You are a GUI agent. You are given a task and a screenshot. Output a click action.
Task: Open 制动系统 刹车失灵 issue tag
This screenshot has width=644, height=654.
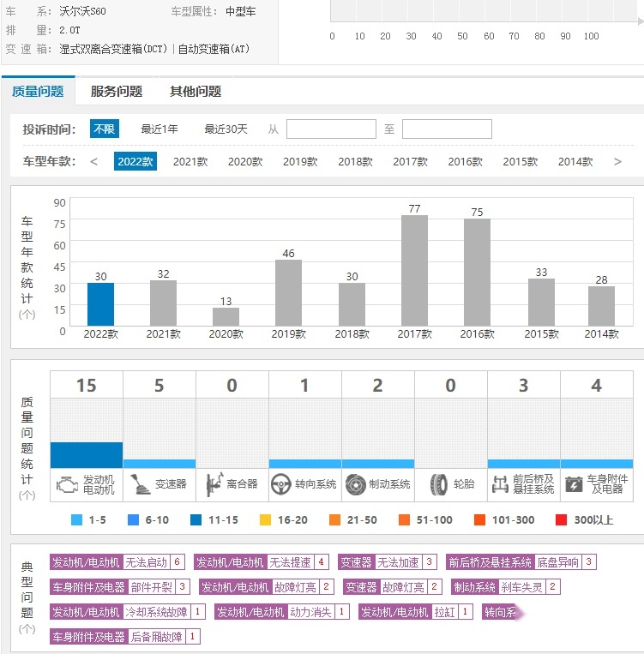[x=505, y=587]
